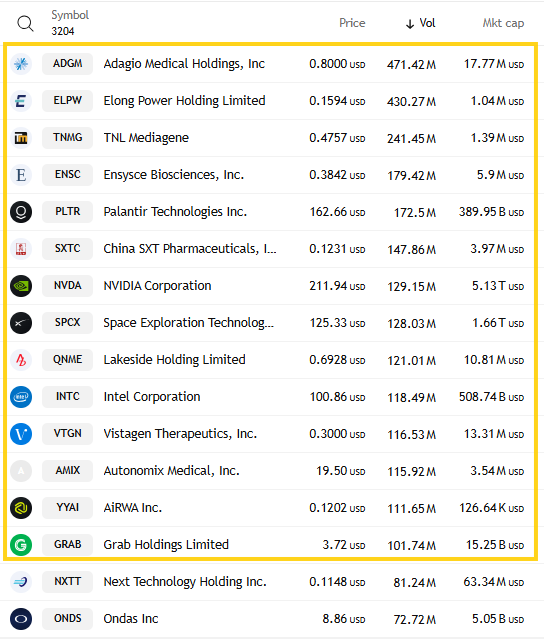The image size is (544, 639).
Task: Click the 81.24 M volume cell
Action: 415,583
